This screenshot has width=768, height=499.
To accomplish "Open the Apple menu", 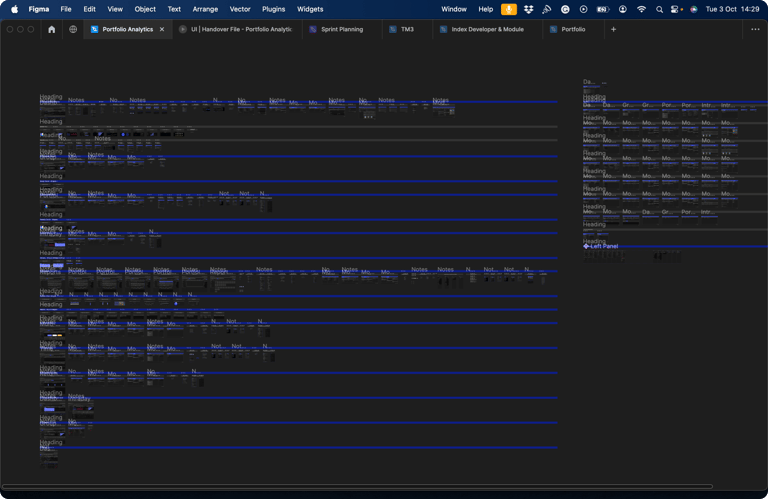I will click(14, 9).
